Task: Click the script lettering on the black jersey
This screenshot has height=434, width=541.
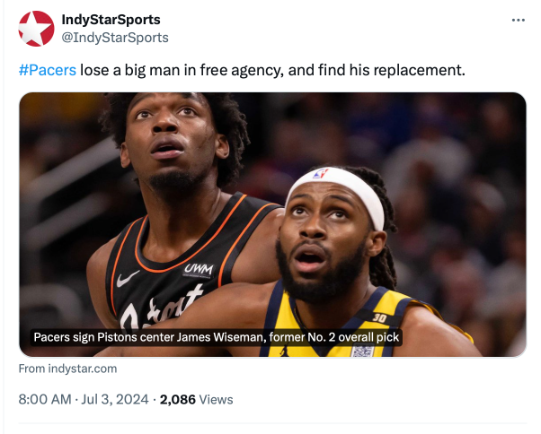Action: pyautogui.click(x=161, y=309)
